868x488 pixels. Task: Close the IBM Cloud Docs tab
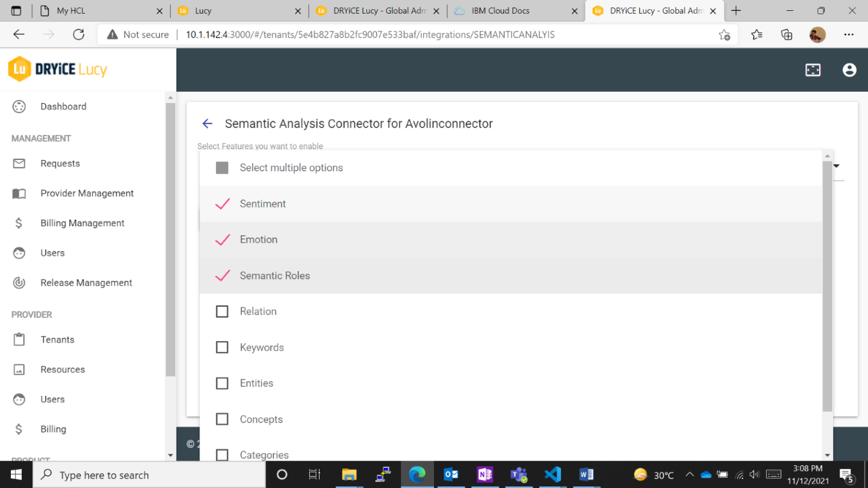(574, 11)
